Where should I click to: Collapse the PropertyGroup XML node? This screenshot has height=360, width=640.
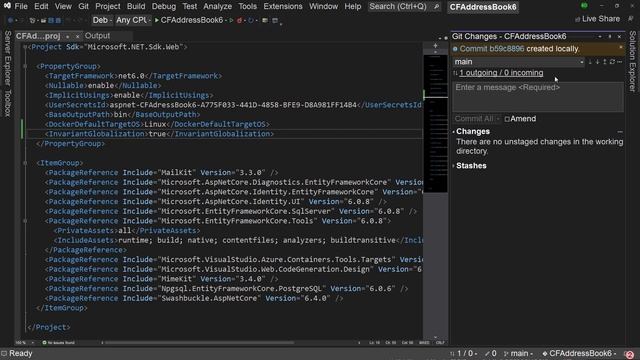tap(25, 66)
